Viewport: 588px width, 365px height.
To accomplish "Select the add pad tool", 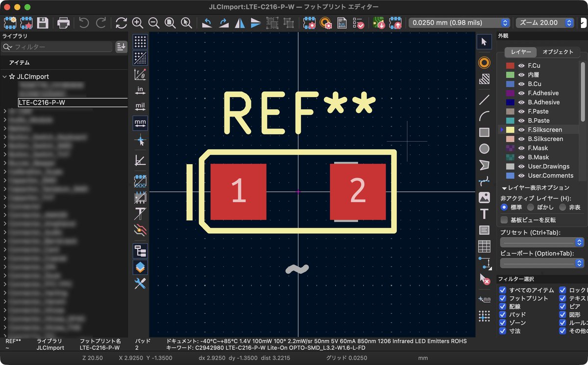I will (x=484, y=62).
